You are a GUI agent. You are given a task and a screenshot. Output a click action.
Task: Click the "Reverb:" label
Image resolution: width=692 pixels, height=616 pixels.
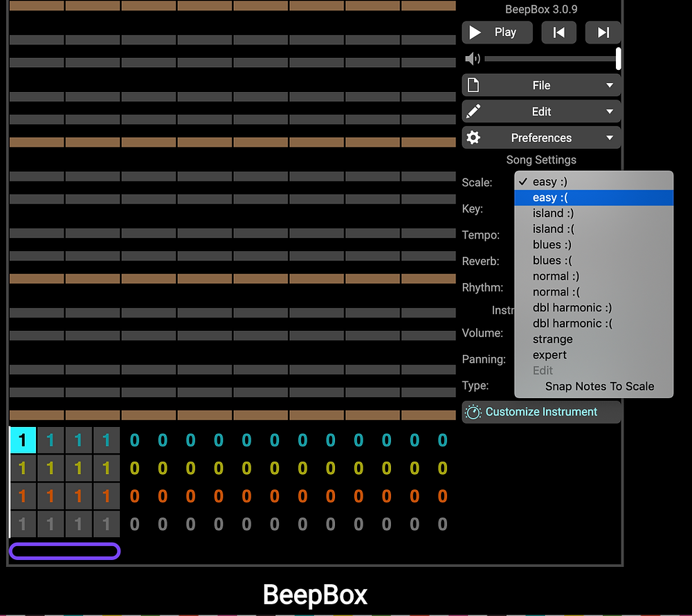tap(481, 261)
